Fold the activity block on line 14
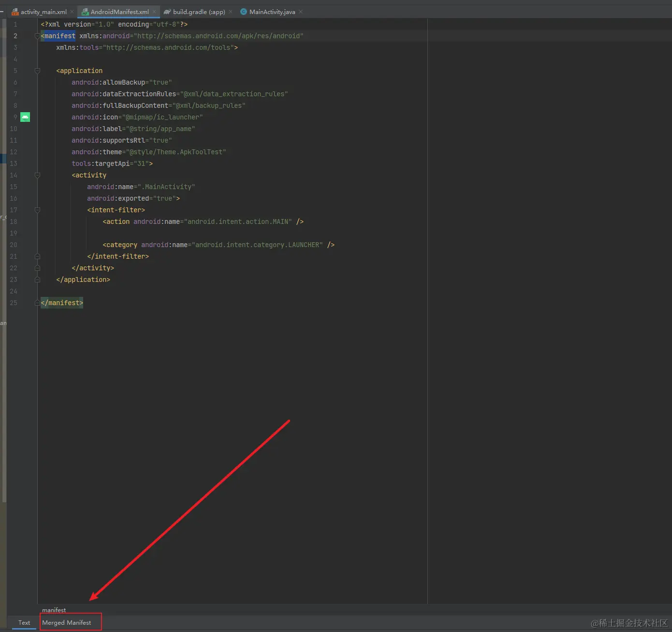The image size is (672, 632). tap(37, 175)
